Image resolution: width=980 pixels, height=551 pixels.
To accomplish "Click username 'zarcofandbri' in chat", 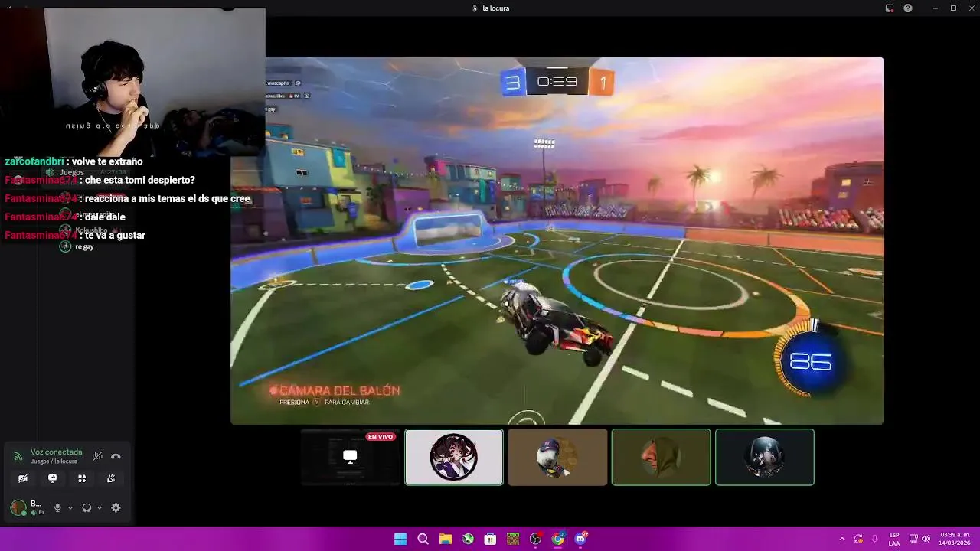I will [34, 161].
